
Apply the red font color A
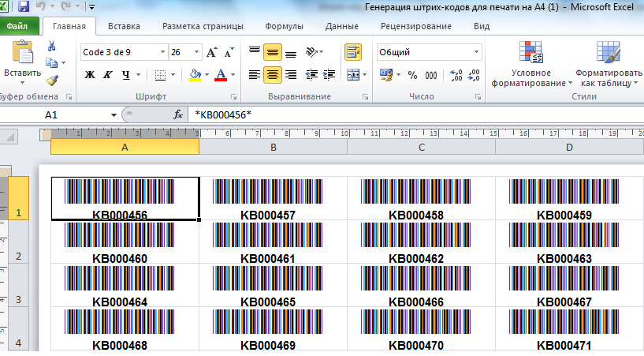click(221, 75)
